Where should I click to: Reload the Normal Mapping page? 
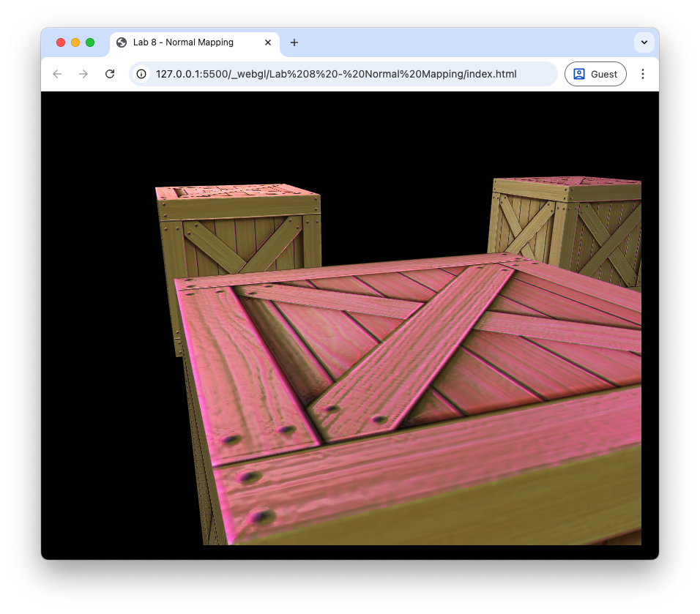[110, 74]
